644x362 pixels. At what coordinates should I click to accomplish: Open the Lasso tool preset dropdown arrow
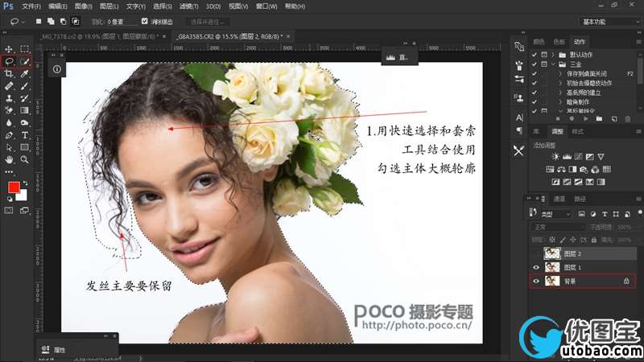[x=23, y=22]
